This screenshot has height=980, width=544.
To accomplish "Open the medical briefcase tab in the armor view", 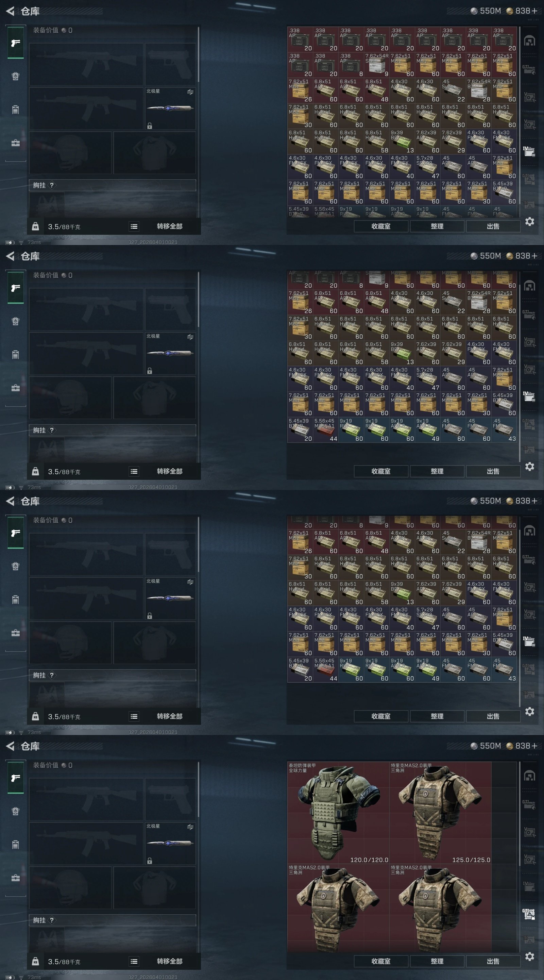I will coord(15,878).
